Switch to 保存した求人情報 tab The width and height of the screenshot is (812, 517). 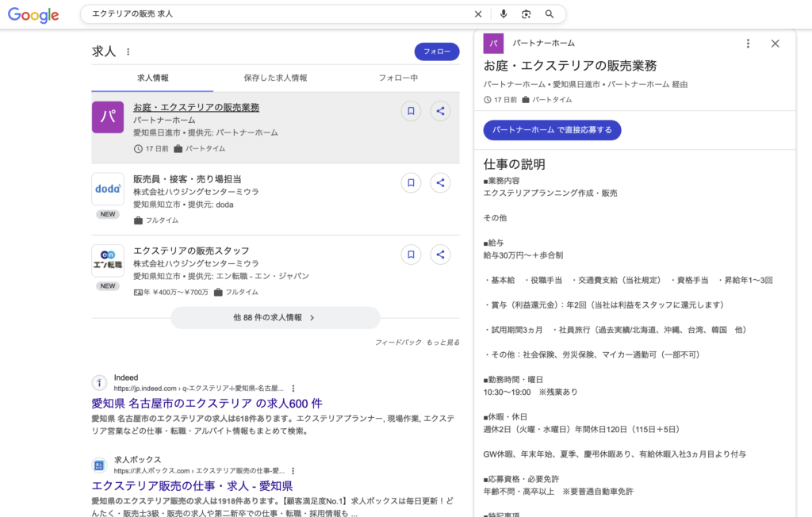275,79
